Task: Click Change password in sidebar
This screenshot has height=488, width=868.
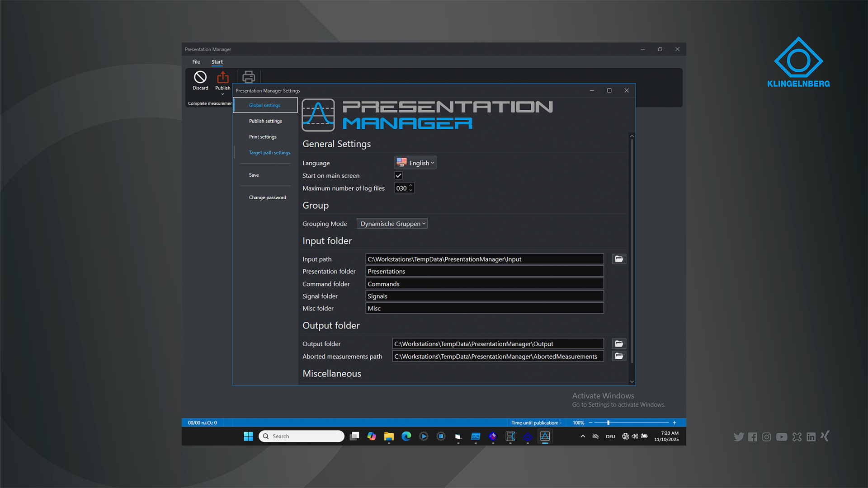Action: 268,197
